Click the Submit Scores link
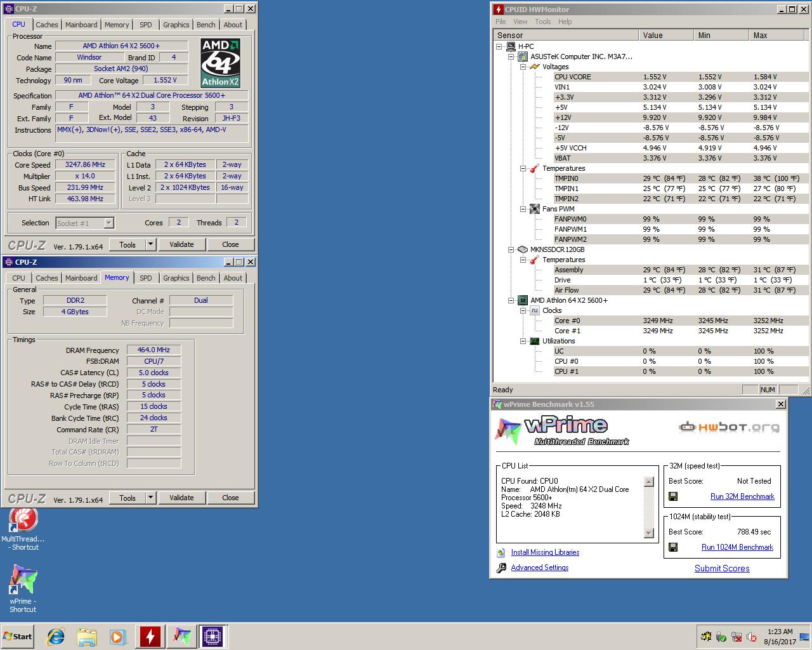 point(722,568)
